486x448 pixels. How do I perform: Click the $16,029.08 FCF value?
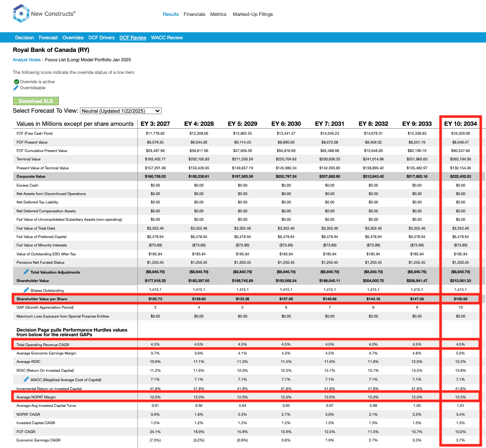coord(461,133)
